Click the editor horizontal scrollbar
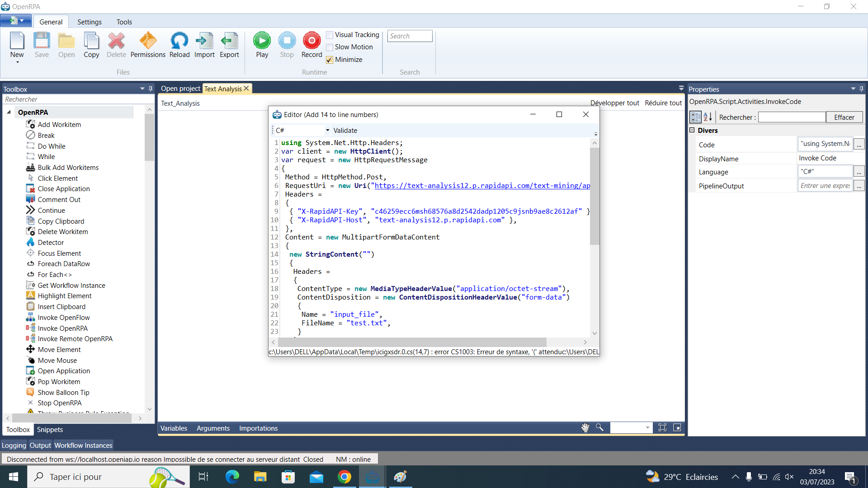Viewport: 868px width, 488px height. [412, 342]
